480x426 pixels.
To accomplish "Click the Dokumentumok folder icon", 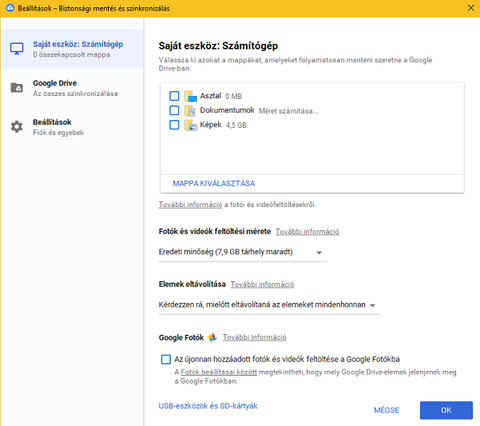I will (x=190, y=110).
